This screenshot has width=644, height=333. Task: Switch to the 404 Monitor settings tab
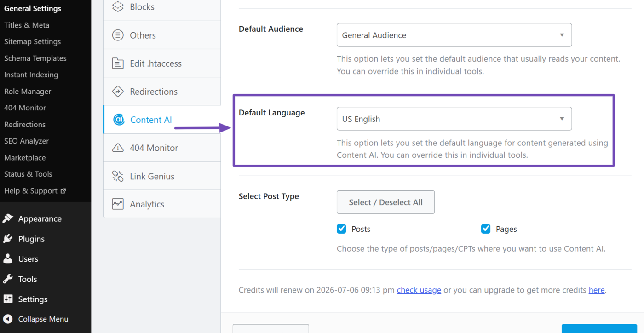(162, 148)
